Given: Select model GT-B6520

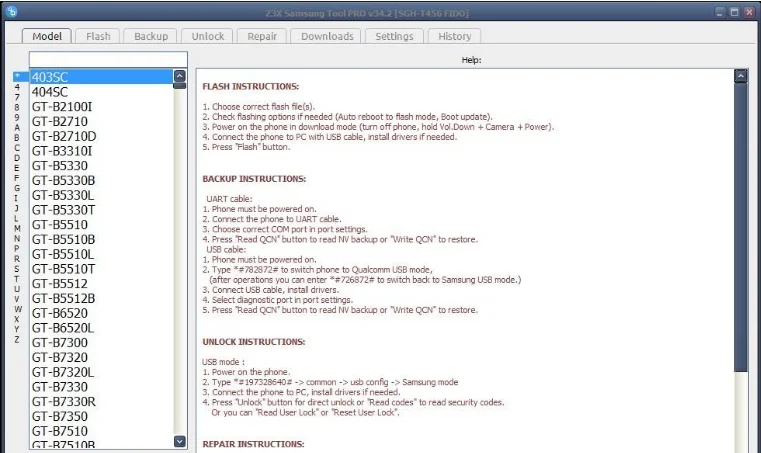Looking at the screenshot, I should pos(101,313).
